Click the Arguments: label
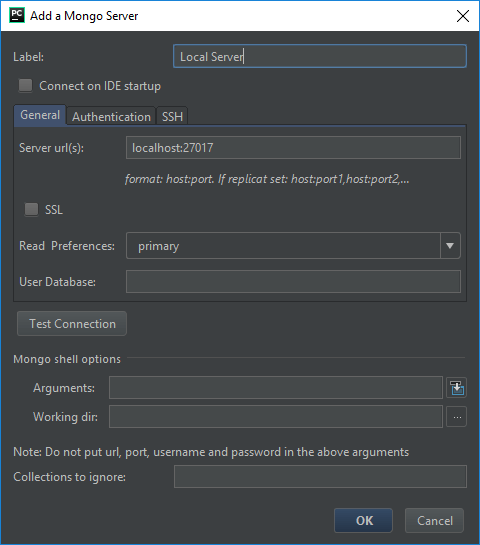 tap(64, 388)
